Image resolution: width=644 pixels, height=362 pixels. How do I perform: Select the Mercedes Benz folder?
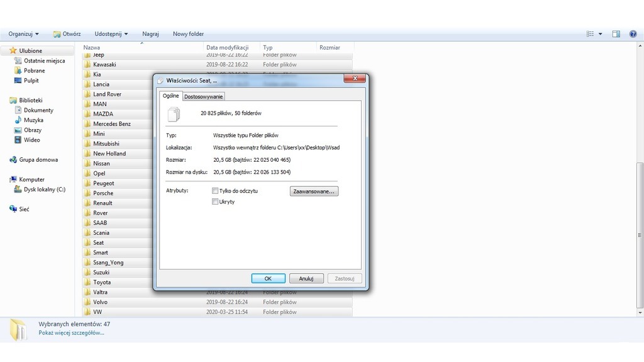(x=112, y=124)
